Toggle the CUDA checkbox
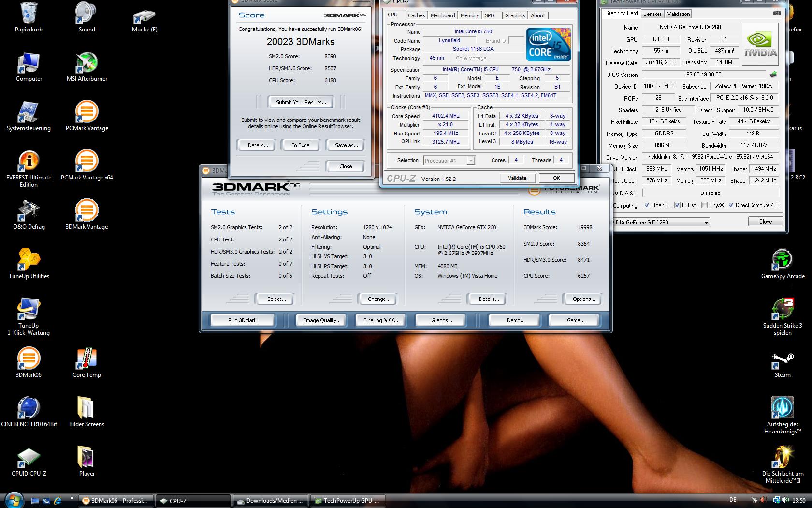The image size is (812, 508). coord(677,205)
